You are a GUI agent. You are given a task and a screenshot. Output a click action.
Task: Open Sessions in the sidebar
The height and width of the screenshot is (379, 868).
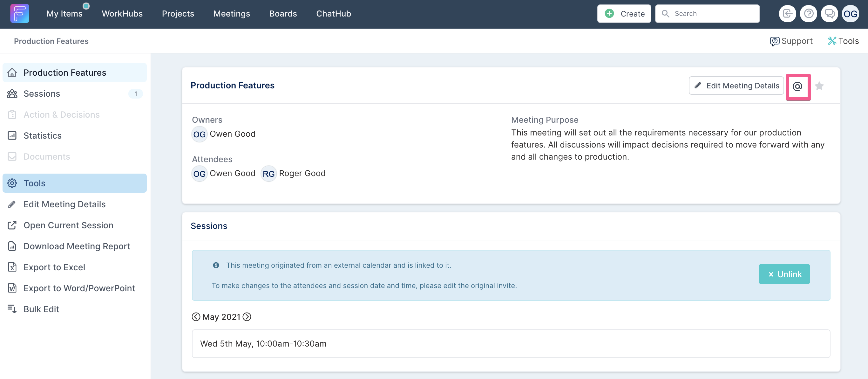coord(74,93)
